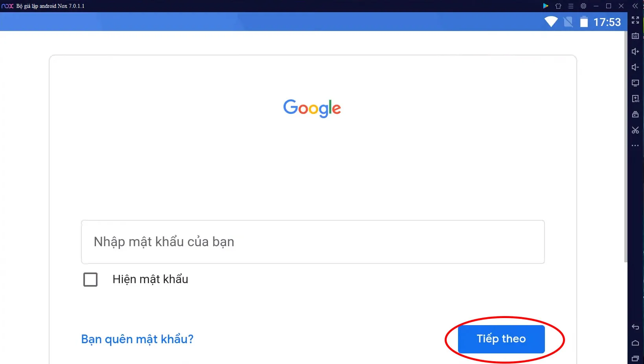Open the Google Play icon in the title bar
644x364 pixels.
(x=546, y=6)
